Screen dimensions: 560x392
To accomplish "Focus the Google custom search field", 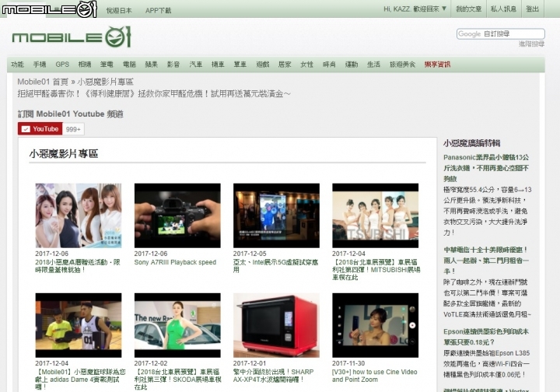I will [500, 34].
